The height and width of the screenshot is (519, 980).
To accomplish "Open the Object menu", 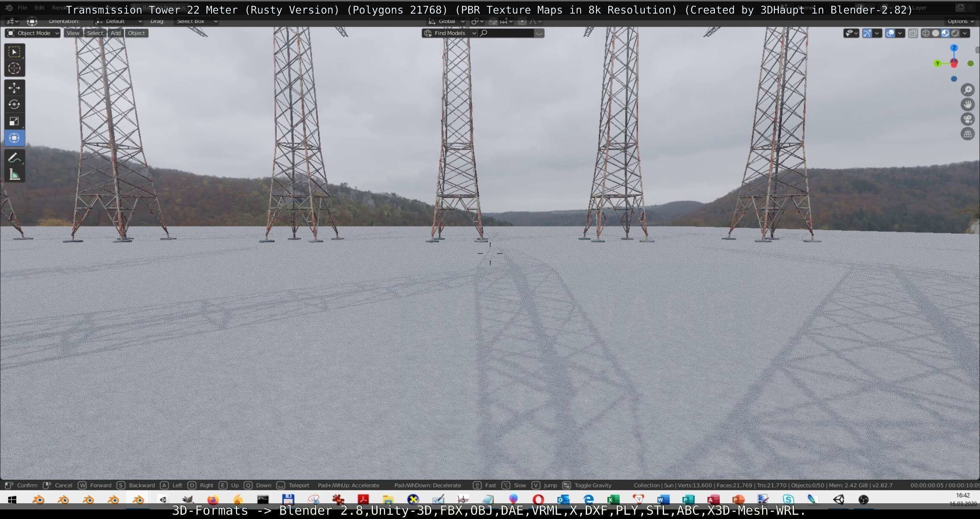I will 136,33.
